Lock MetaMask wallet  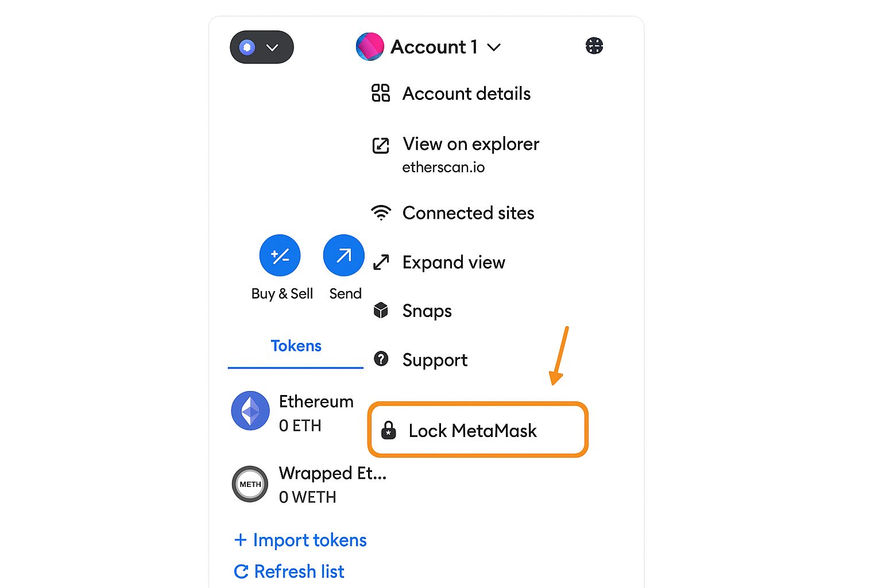472,431
